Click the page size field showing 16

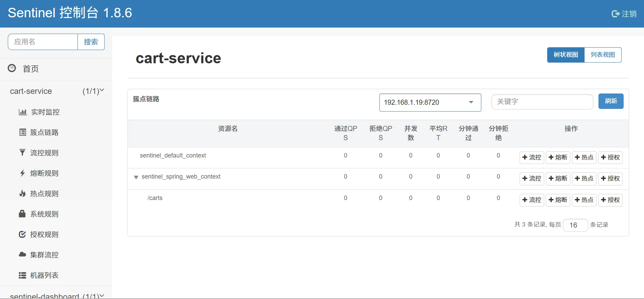pyautogui.click(x=575, y=225)
